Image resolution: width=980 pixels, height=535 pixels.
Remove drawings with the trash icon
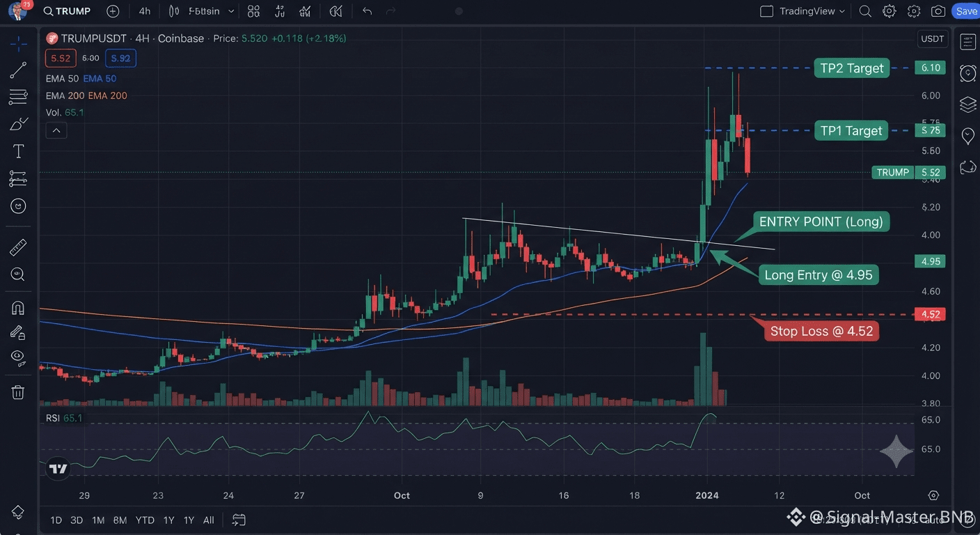click(x=18, y=392)
